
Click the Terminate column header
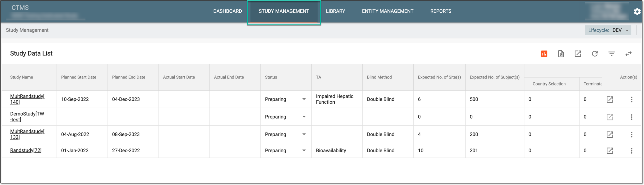pyautogui.click(x=593, y=84)
